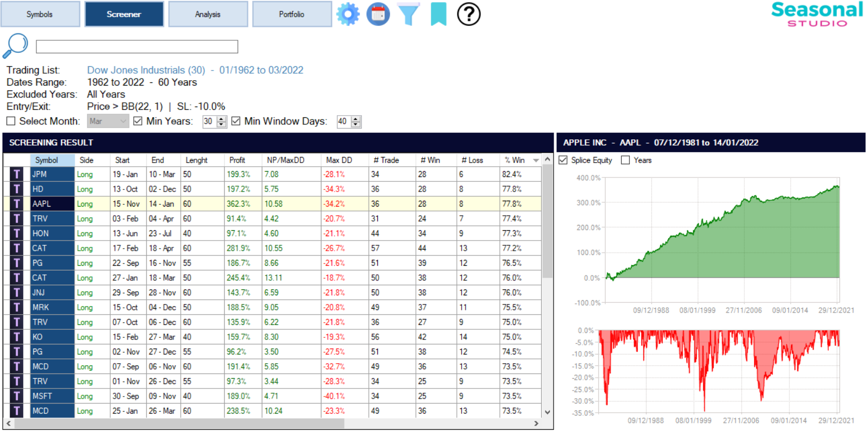This screenshot has height=432, width=868.
Task: Click the scroll left arrow of results
Action: [9, 424]
